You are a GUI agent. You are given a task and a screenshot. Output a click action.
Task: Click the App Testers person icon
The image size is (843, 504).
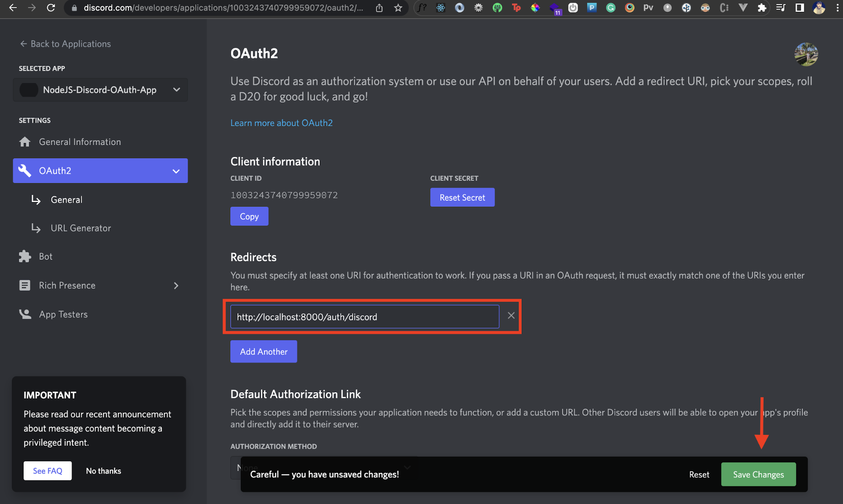pyautogui.click(x=25, y=314)
